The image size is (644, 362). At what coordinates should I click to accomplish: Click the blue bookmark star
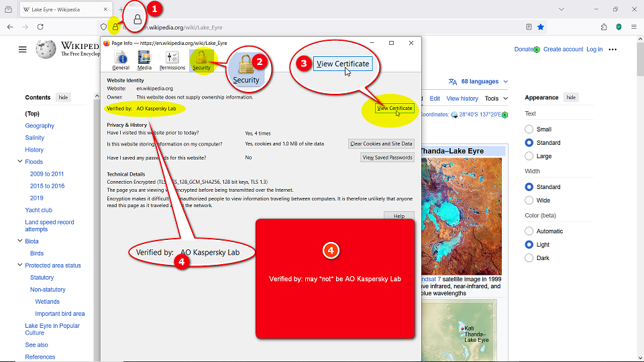541,27
